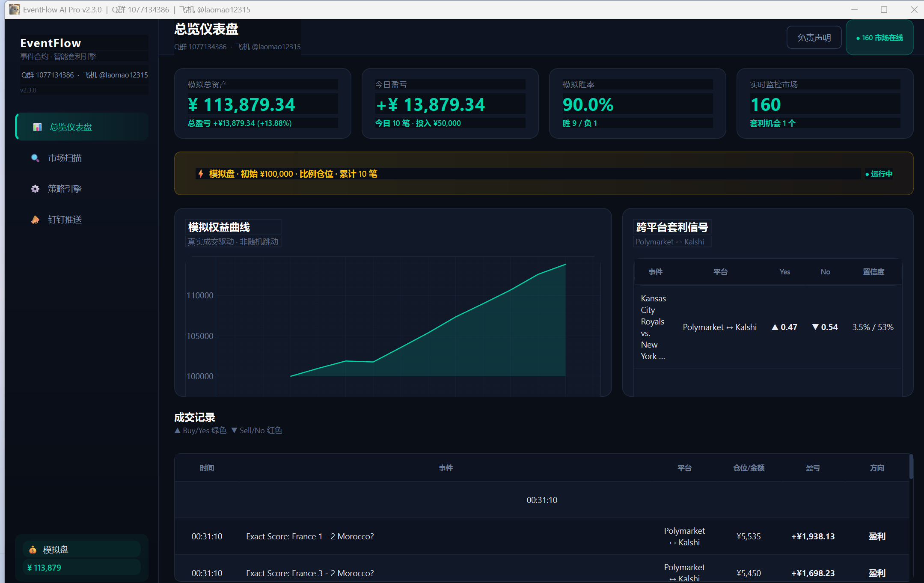The width and height of the screenshot is (924, 583).
Task: Click the France 1 - 2 Morocco event row
Action: (542, 536)
